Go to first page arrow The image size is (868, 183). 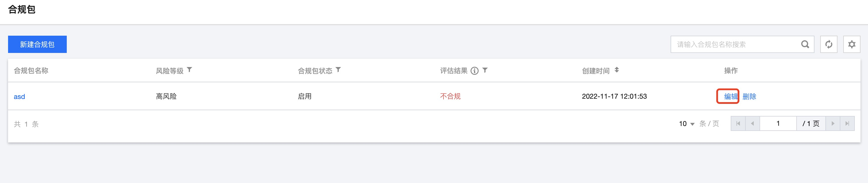[738, 124]
